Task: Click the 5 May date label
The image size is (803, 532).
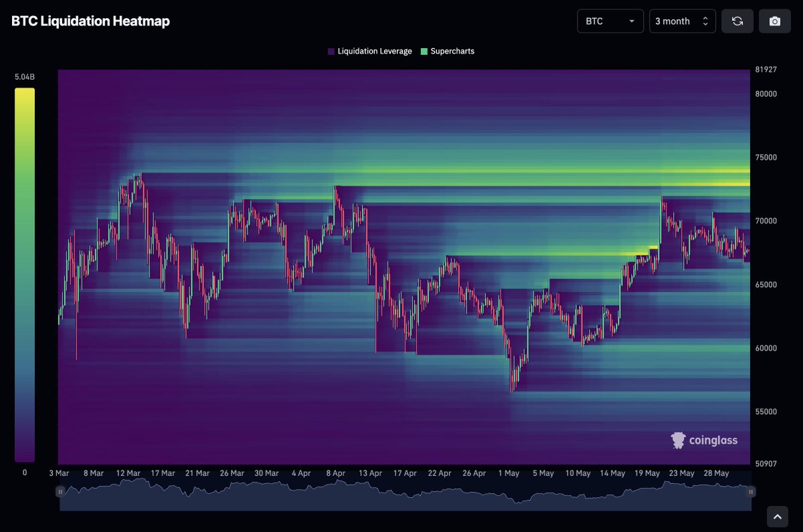Action: point(543,473)
